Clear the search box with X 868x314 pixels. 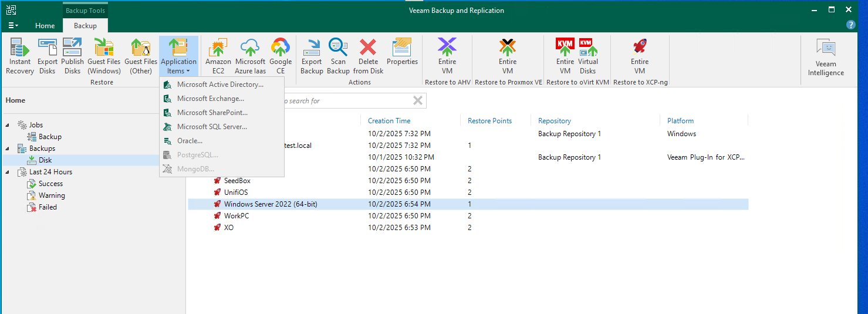pos(418,101)
